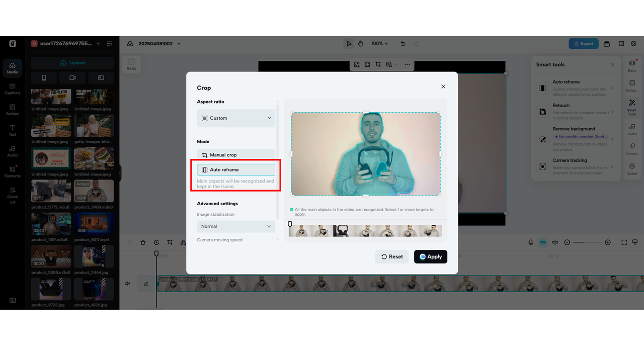Click the Reset button
The height and width of the screenshot is (362, 644).
(x=392, y=256)
